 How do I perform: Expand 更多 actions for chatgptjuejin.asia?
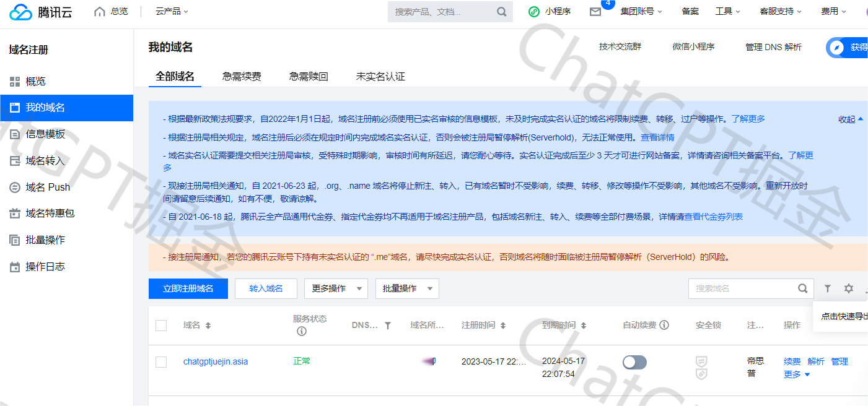tap(797, 374)
